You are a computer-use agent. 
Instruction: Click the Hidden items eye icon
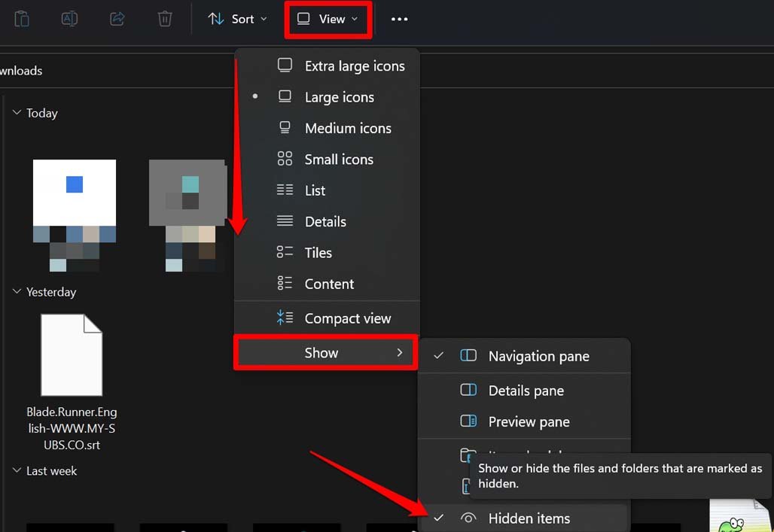click(469, 518)
